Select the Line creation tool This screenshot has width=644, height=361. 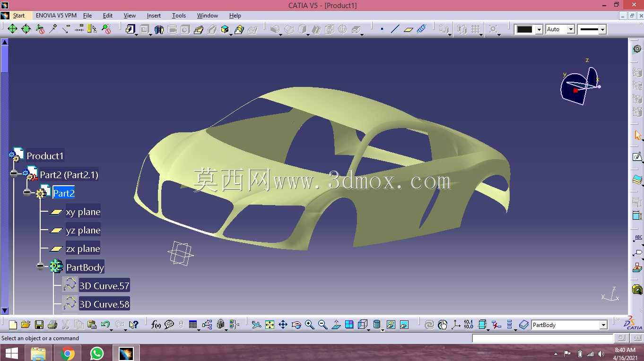pyautogui.click(x=395, y=29)
